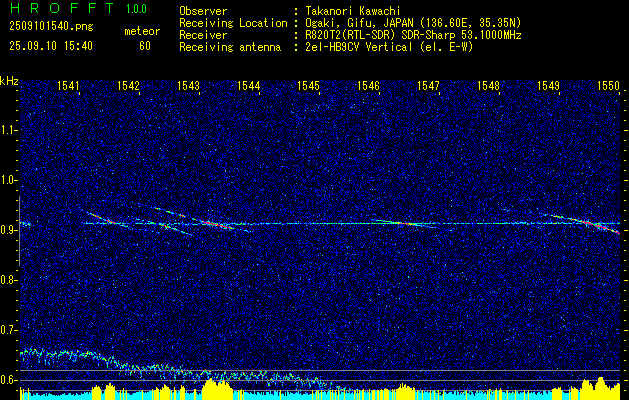Viewport: 629px width, 400px height.
Task: Click the 0.6 kHz axis label
Action: [x=8, y=380]
